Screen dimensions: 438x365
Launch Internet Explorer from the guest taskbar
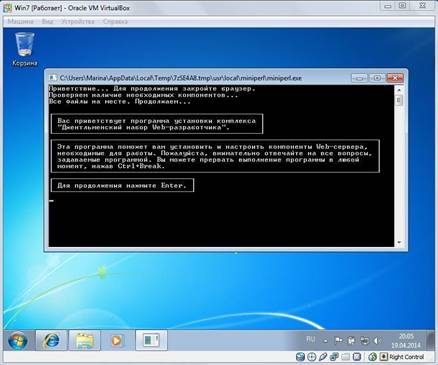[51, 340]
